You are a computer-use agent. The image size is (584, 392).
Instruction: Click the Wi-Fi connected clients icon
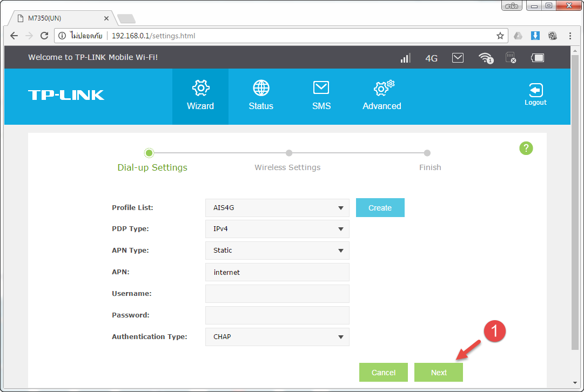click(x=486, y=58)
